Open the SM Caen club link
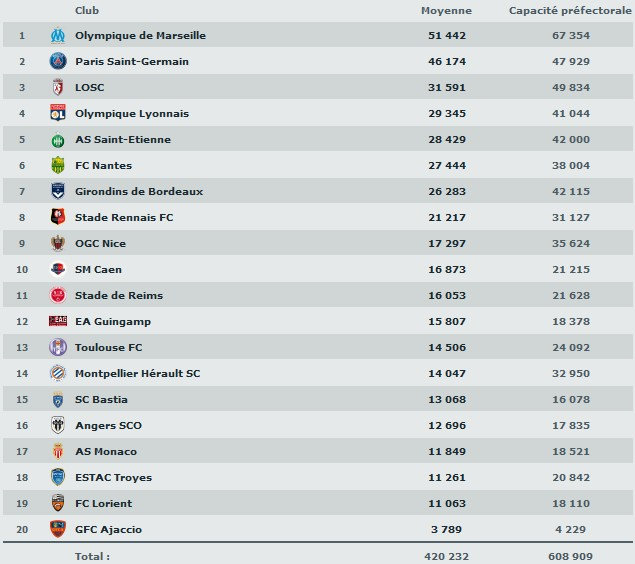635x564 pixels. [x=98, y=269]
